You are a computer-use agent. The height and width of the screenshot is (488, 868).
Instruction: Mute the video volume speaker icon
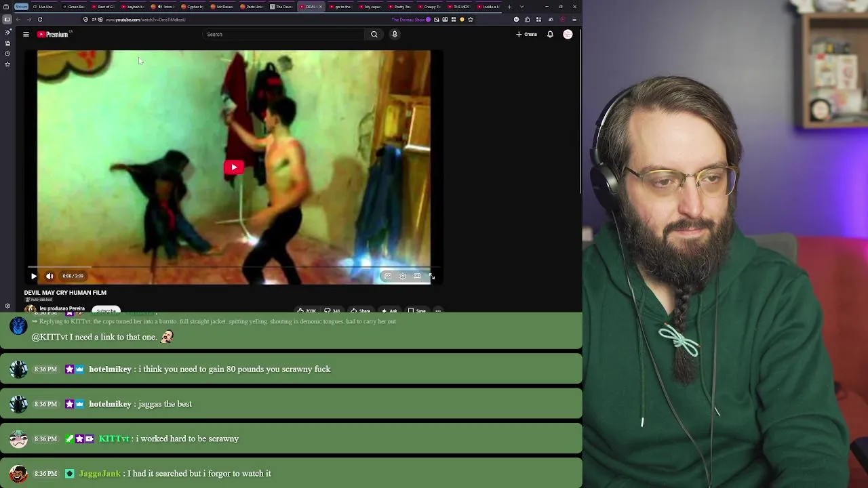[50, 276]
